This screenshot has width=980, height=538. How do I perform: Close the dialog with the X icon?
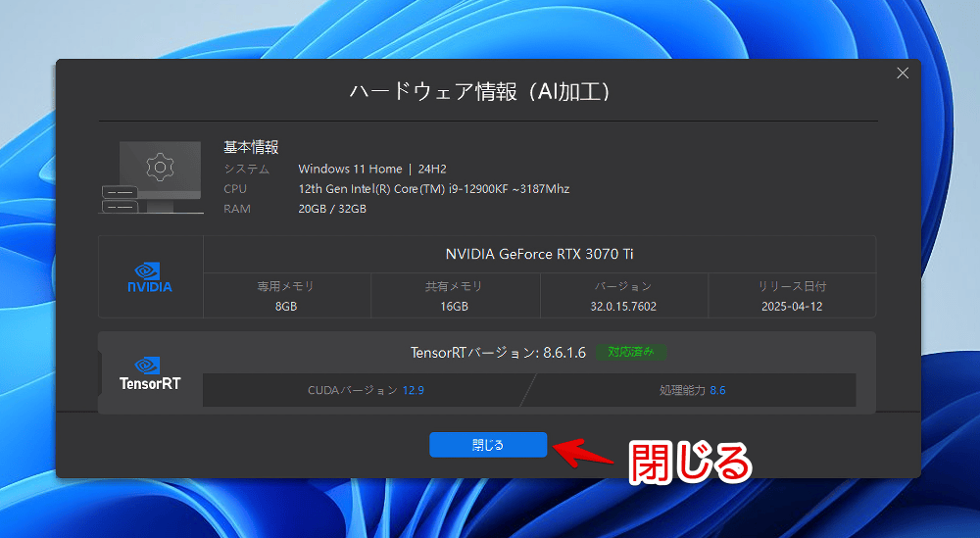coord(903,73)
